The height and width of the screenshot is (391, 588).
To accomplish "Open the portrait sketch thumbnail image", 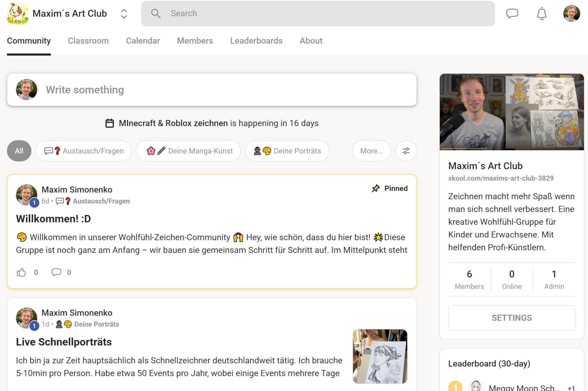I will coord(380,356).
